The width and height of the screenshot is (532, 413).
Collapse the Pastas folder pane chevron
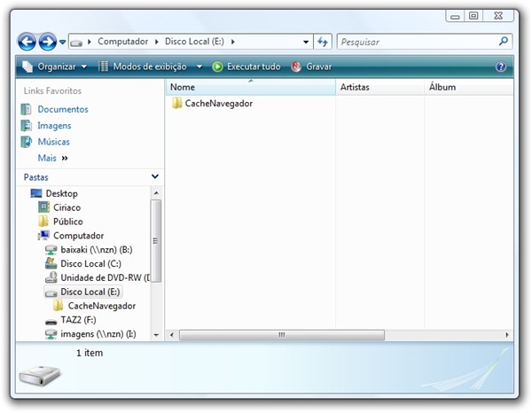click(155, 177)
